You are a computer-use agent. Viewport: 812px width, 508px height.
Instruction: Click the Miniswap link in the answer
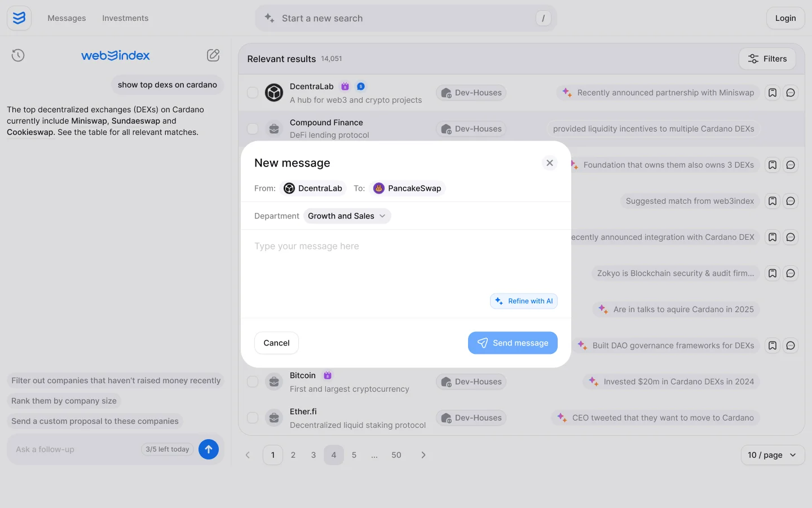pyautogui.click(x=89, y=121)
